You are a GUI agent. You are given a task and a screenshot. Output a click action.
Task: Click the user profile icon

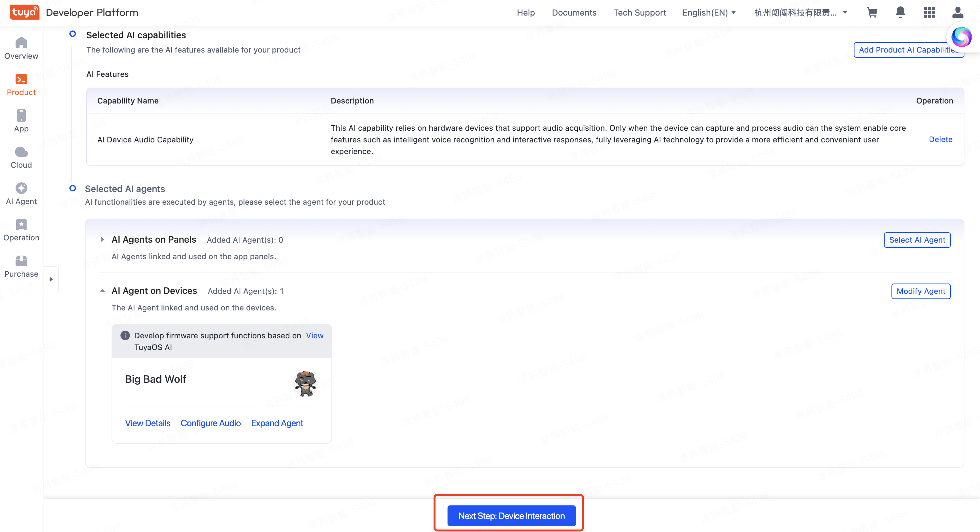958,13
